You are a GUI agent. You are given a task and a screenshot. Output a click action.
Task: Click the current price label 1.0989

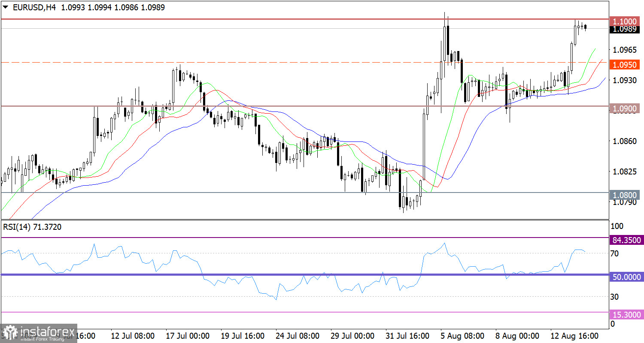click(x=625, y=29)
